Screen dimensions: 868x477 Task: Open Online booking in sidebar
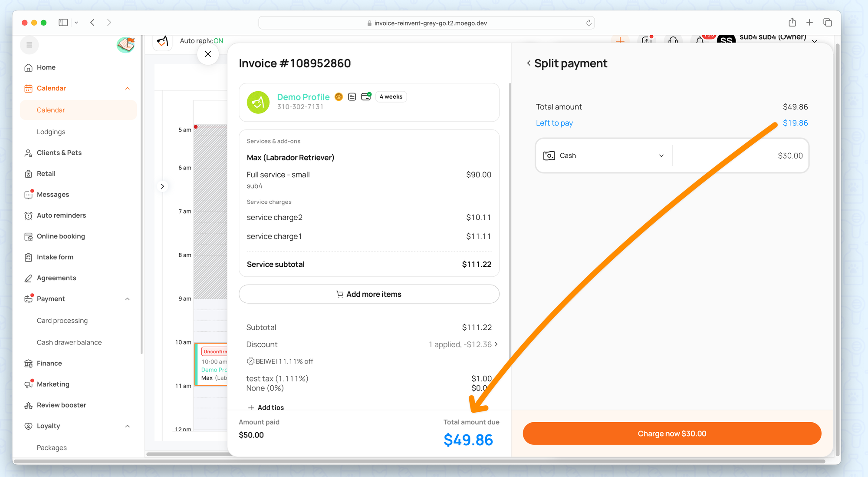click(x=61, y=236)
